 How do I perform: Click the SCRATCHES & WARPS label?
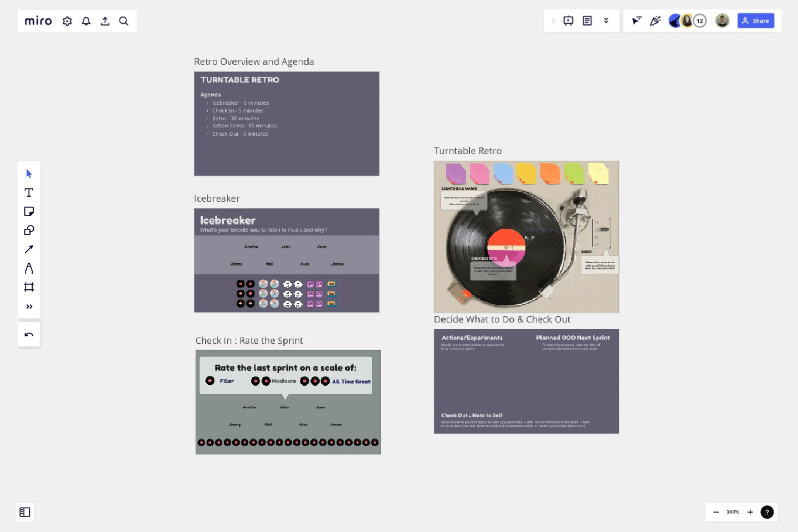tap(459, 188)
